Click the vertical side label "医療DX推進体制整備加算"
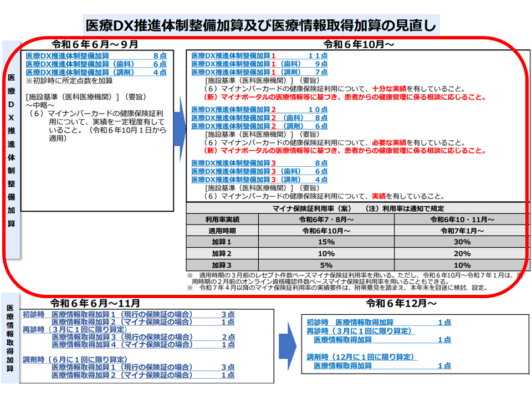The image size is (532, 399). [x=11, y=150]
